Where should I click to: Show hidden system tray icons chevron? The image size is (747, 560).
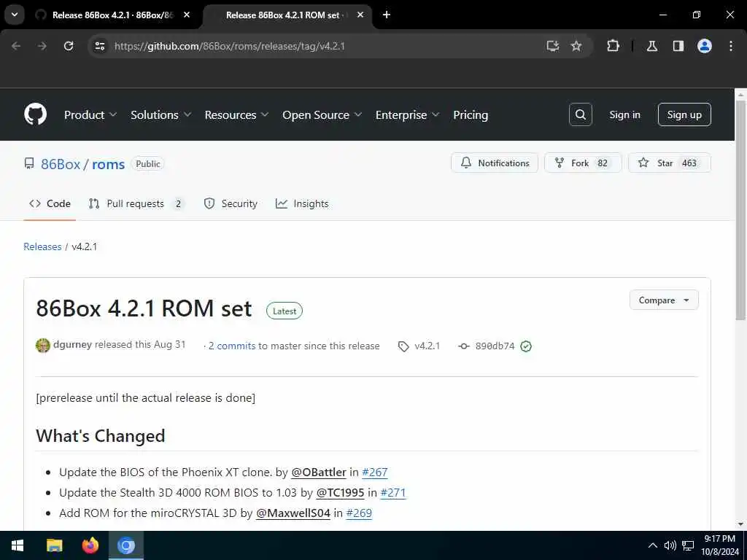coord(653,545)
